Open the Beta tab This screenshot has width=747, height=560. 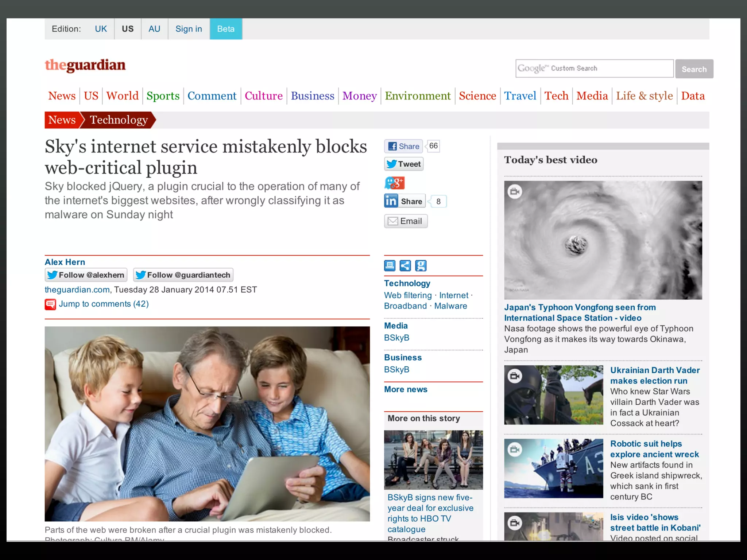click(x=226, y=29)
